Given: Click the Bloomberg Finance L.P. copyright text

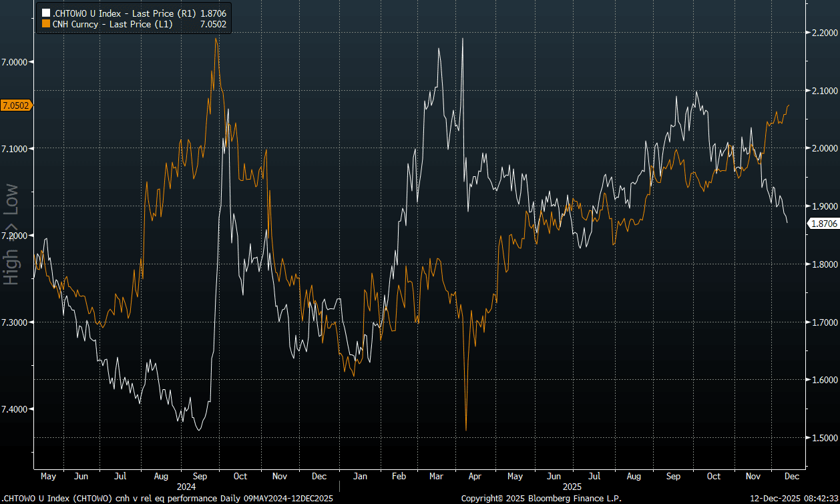Looking at the screenshot, I should tap(541, 499).
